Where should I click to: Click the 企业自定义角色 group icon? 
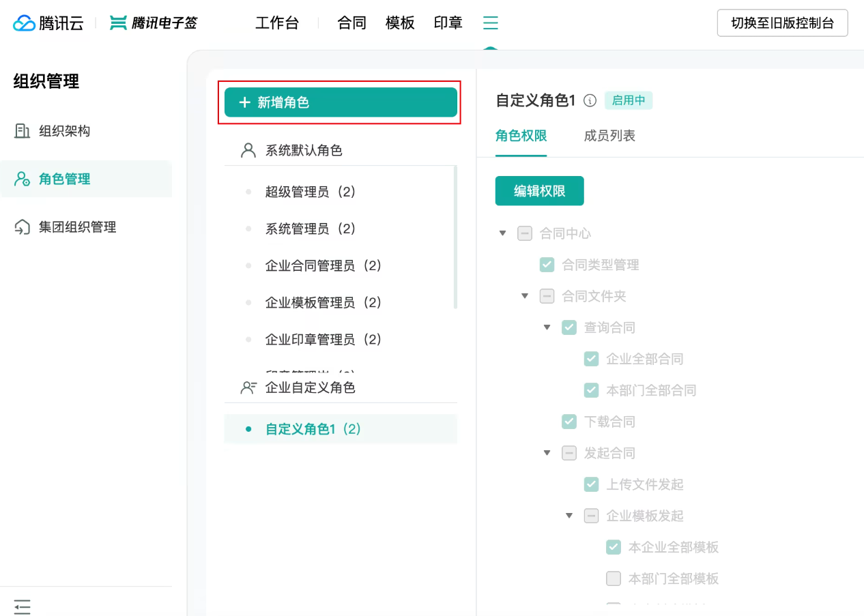point(247,387)
